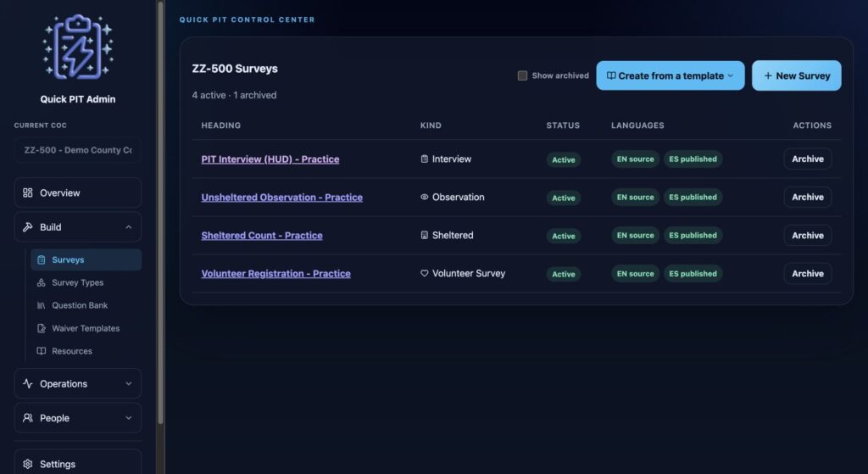Viewport: 868px width, 474px height.
Task: Click the QUICK PIT CONTROL CENTER header text
Action: click(247, 20)
